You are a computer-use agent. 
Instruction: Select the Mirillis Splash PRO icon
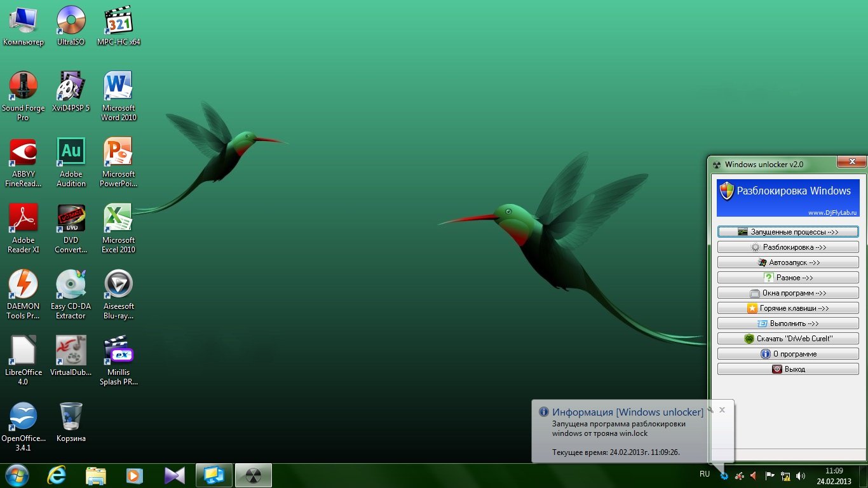[118, 361]
